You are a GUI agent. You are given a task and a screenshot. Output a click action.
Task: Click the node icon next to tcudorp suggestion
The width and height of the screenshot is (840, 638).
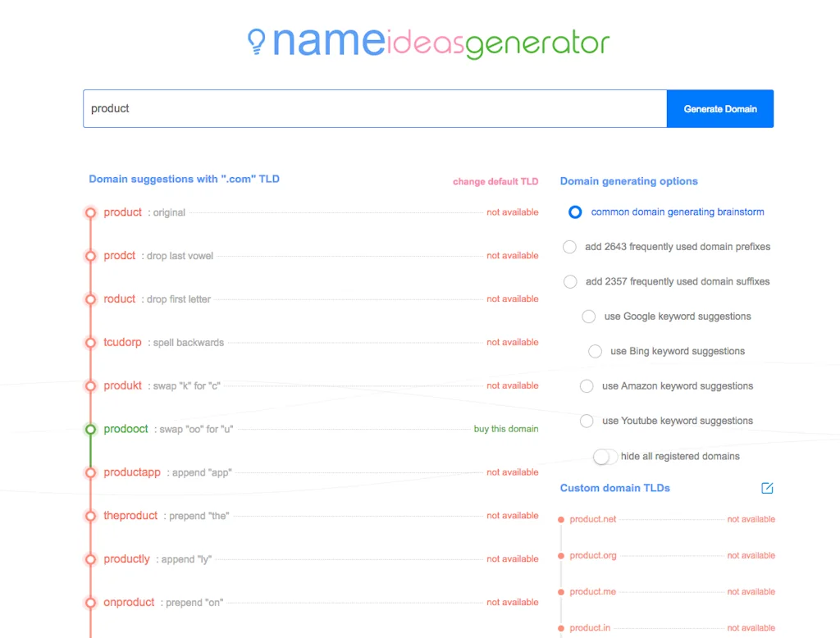90,342
